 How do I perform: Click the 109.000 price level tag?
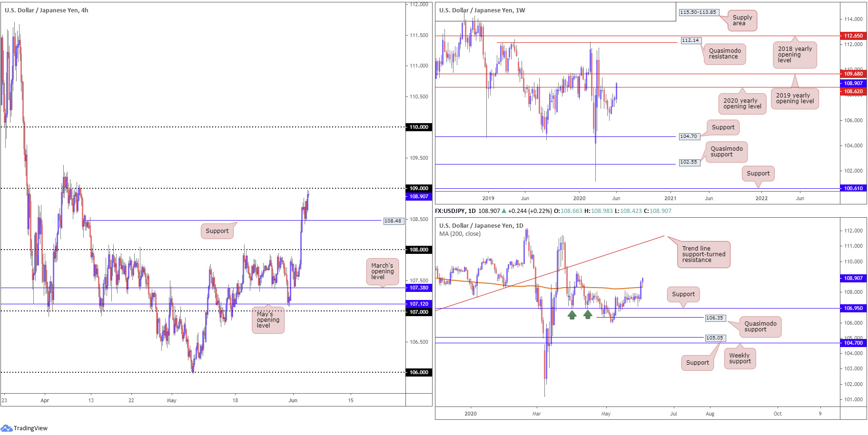coord(419,188)
